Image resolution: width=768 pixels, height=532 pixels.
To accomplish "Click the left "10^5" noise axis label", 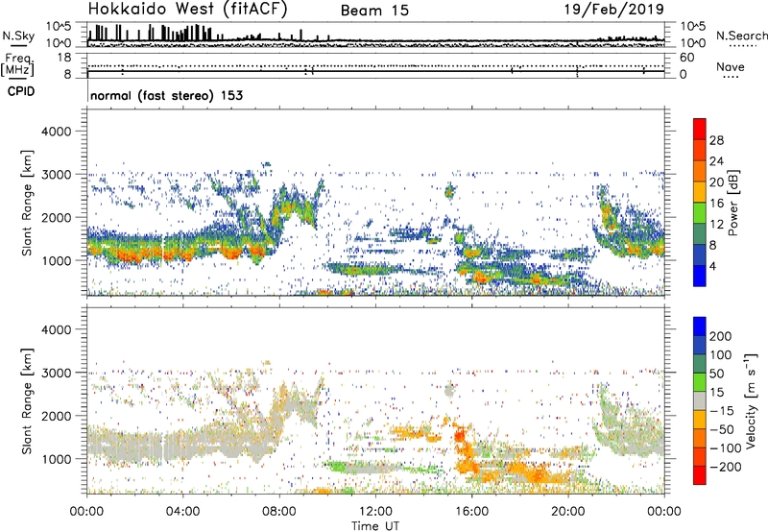I will pos(59,26).
